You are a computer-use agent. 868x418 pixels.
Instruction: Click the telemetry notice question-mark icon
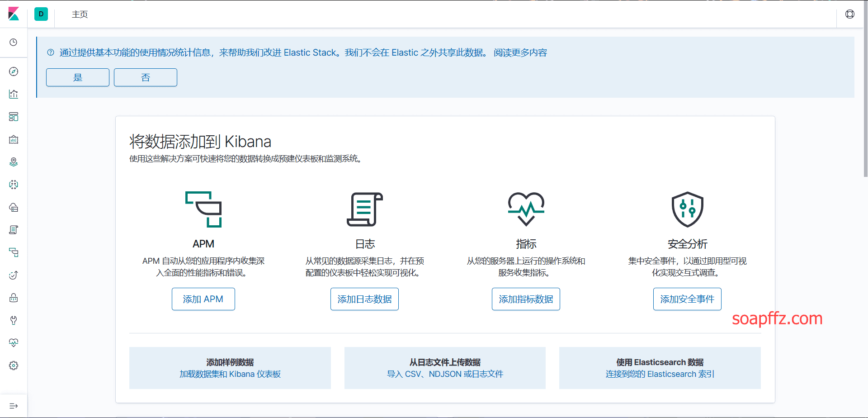point(51,52)
